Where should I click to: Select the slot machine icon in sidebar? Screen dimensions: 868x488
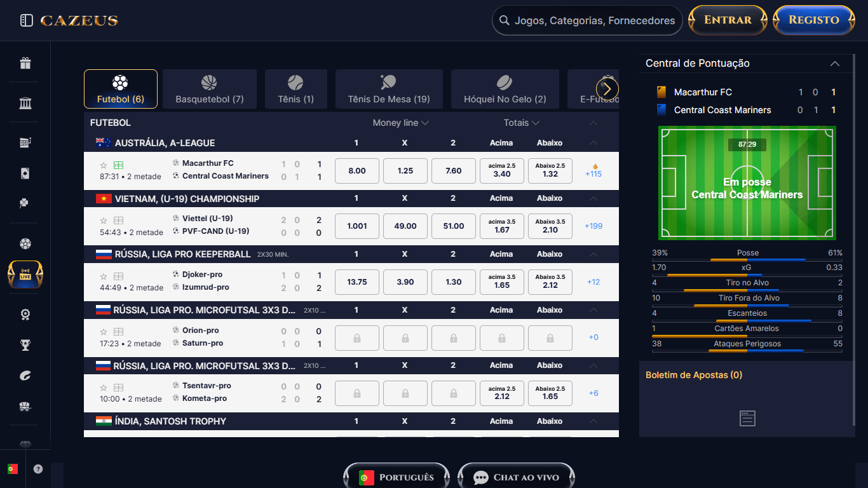coord(24,142)
